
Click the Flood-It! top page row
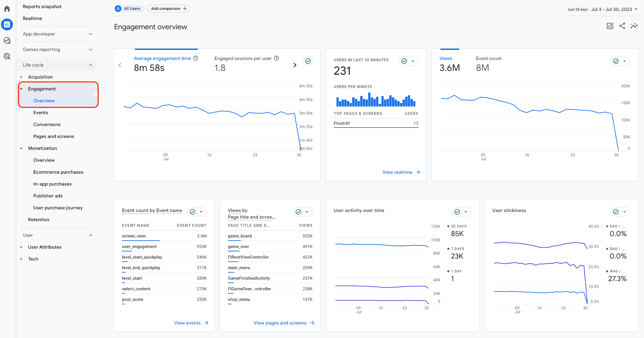(376, 123)
